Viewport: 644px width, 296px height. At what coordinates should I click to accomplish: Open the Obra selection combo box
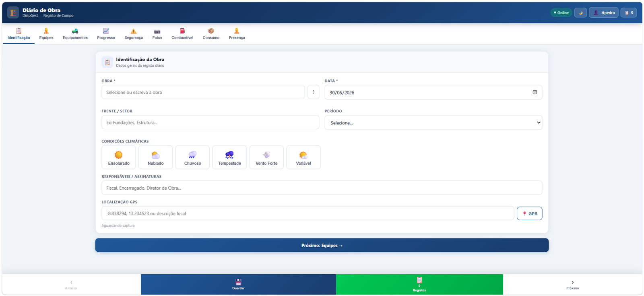coord(203,92)
